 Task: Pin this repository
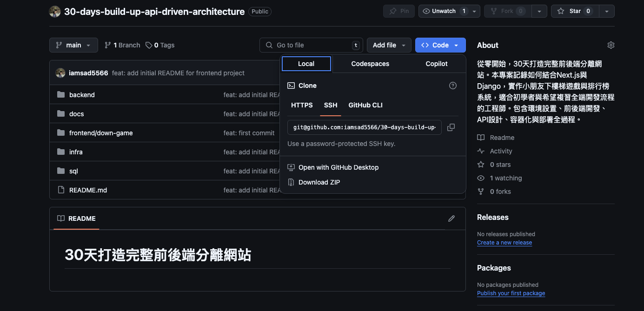[399, 11]
